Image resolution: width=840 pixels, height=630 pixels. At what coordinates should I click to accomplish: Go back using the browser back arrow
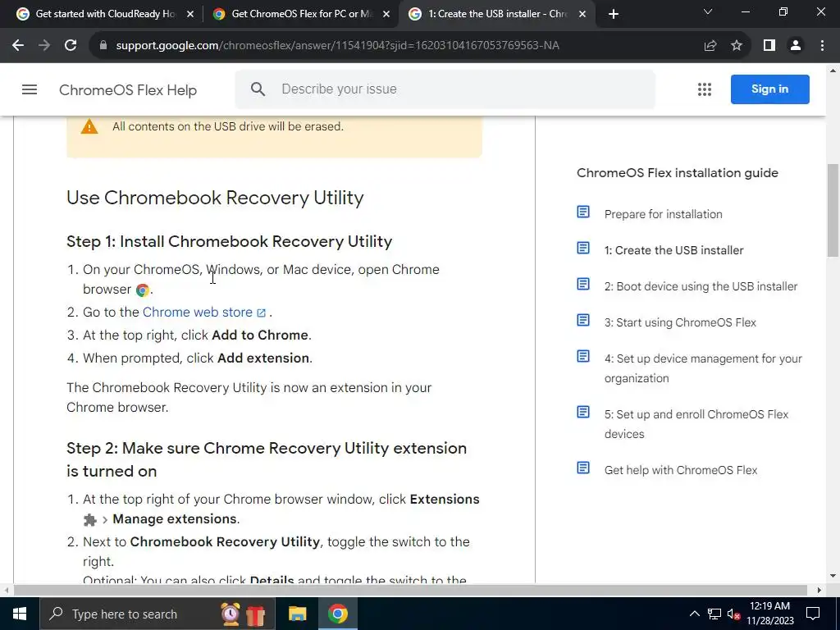[x=18, y=46]
